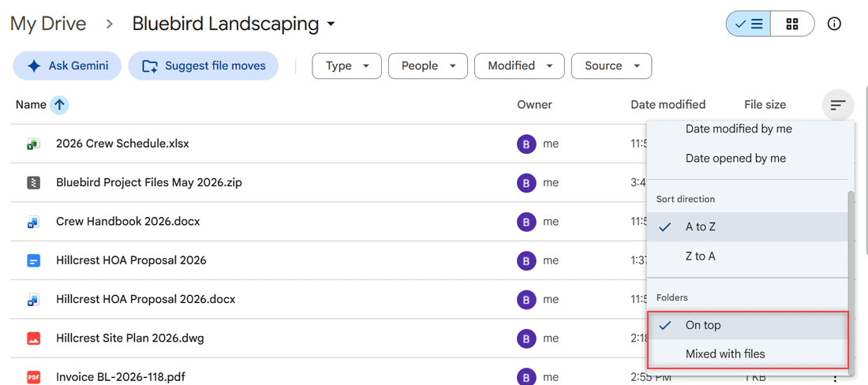Select Bluebird Project Files May 2026.zip
Viewport: 868px width, 385px height.
[149, 182]
